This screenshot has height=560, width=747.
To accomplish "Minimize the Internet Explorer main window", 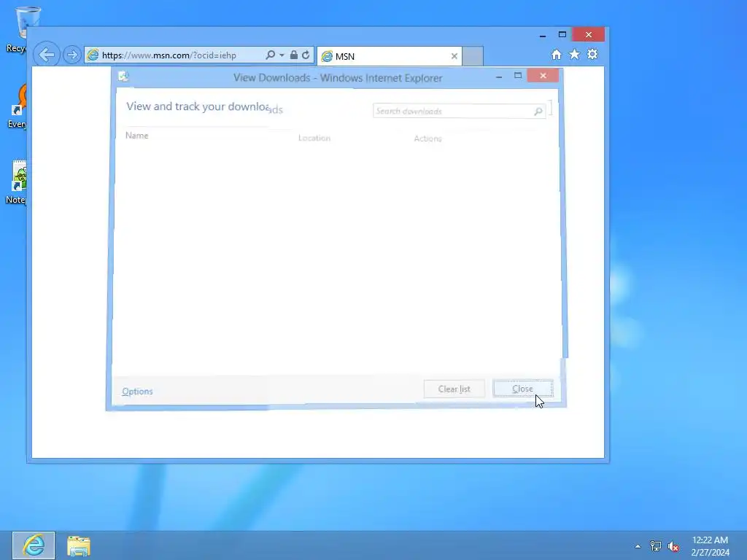I will pos(543,35).
